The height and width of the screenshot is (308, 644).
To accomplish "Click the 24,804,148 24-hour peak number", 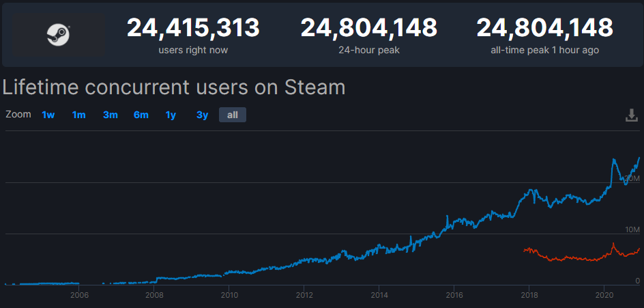I will click(369, 28).
